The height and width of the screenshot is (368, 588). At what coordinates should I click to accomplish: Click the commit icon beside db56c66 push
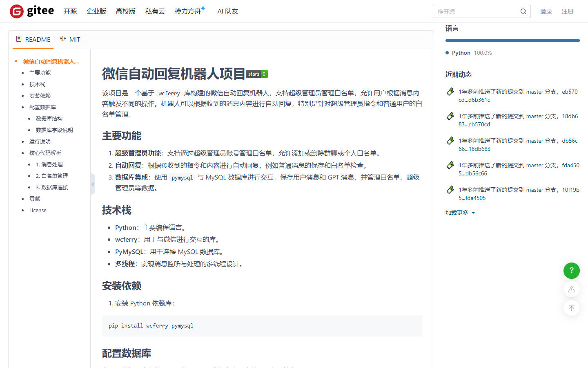tap(450, 141)
